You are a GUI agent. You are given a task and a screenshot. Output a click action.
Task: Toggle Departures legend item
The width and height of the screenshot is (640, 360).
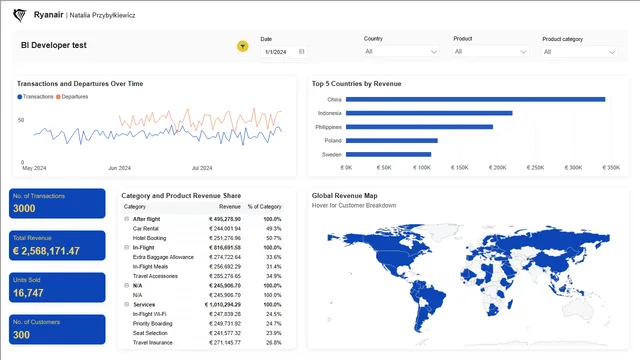tap(72, 97)
